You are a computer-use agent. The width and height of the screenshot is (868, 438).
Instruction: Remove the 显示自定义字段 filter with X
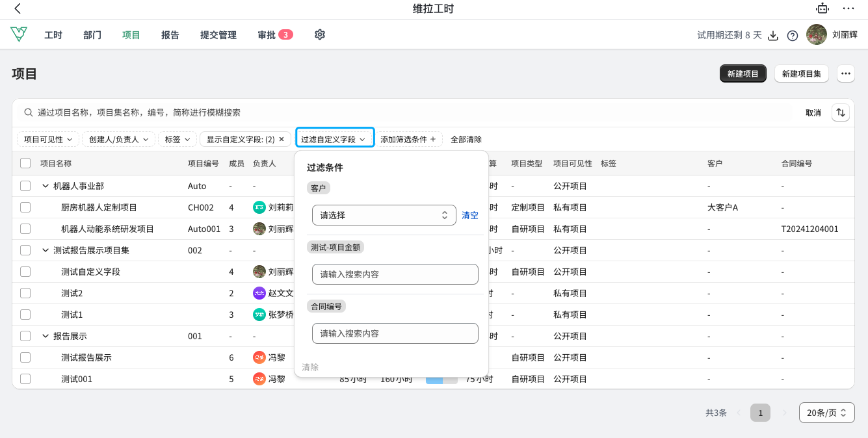click(282, 139)
